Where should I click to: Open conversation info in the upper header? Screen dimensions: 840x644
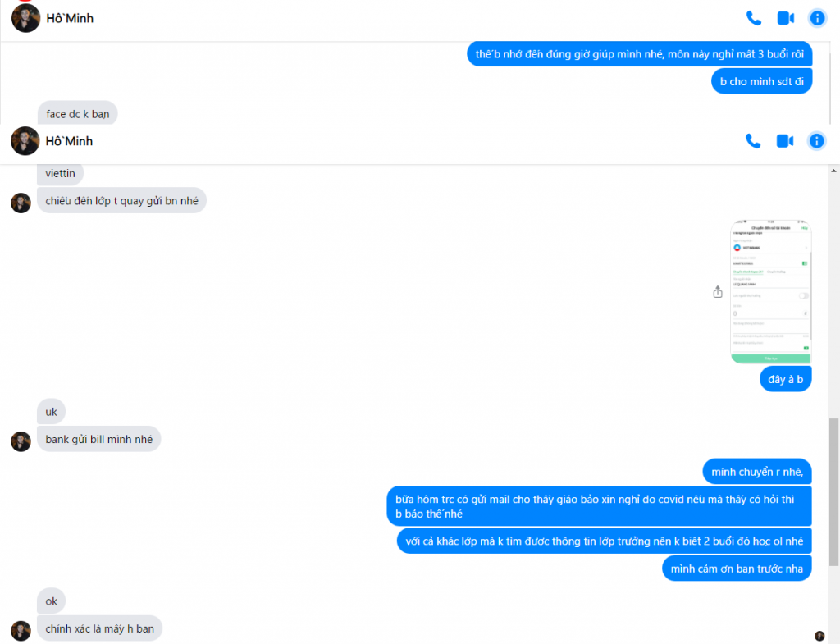coord(817,17)
